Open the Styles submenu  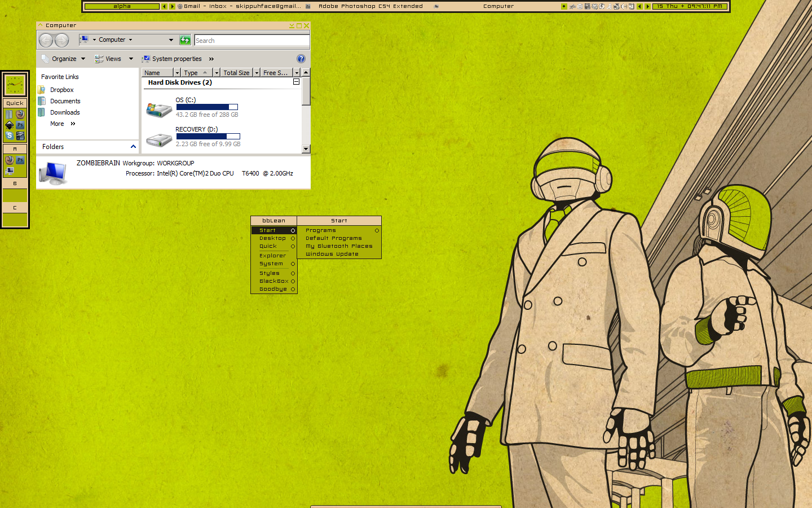(x=274, y=273)
